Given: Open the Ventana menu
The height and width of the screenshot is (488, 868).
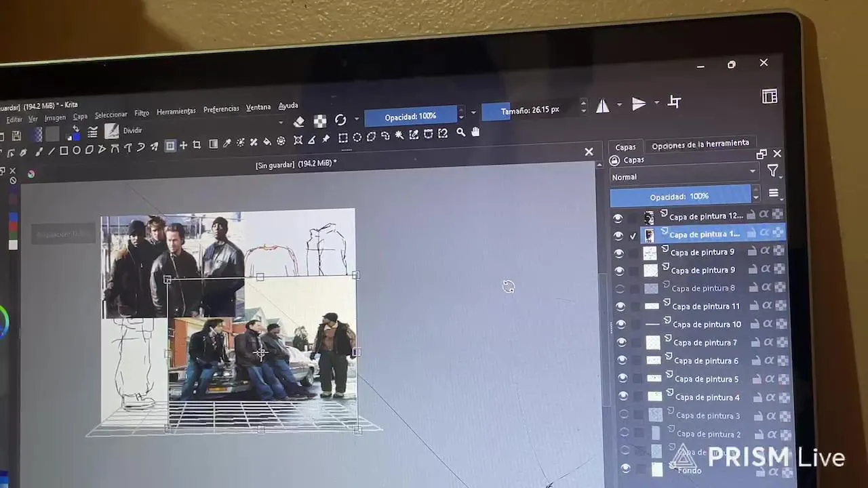Looking at the screenshot, I should pos(258,107).
